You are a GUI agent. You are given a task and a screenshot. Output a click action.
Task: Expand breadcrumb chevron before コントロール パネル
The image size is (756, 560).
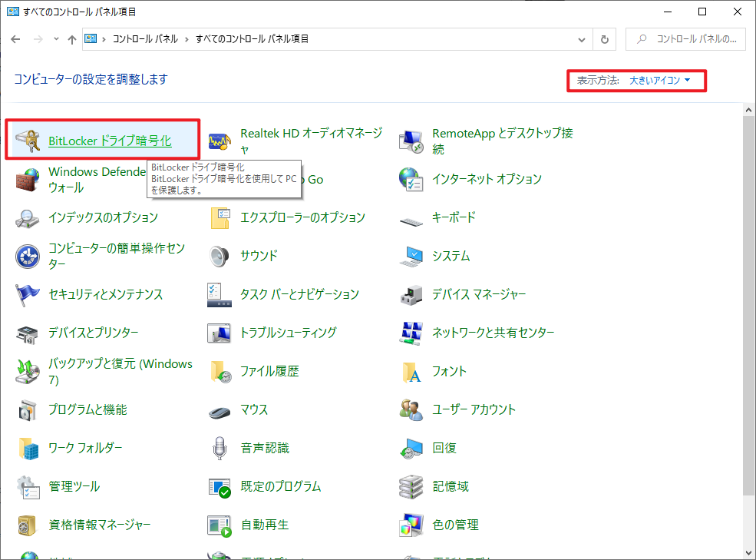104,39
